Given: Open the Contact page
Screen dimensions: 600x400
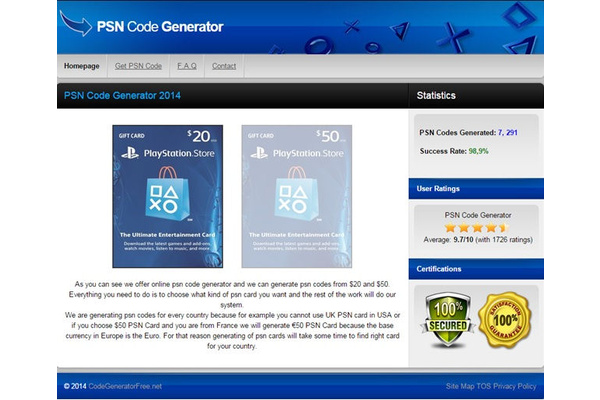Looking at the screenshot, I should click(224, 66).
